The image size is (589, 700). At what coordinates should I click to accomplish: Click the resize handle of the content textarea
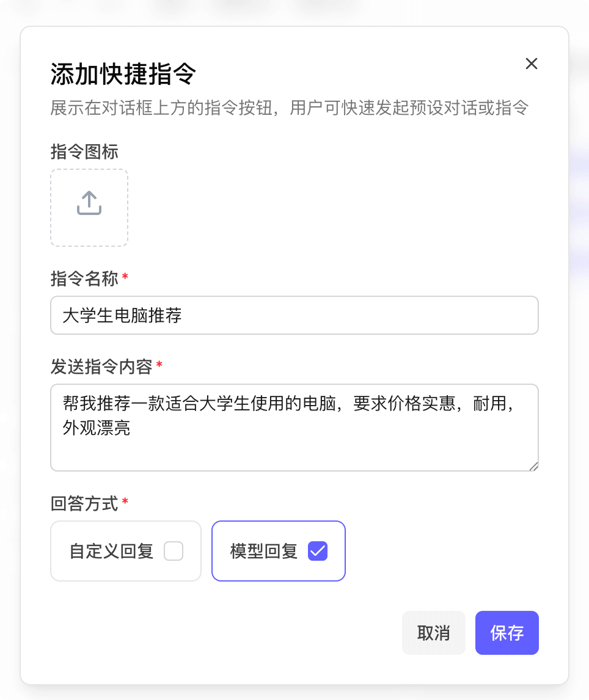(x=533, y=465)
